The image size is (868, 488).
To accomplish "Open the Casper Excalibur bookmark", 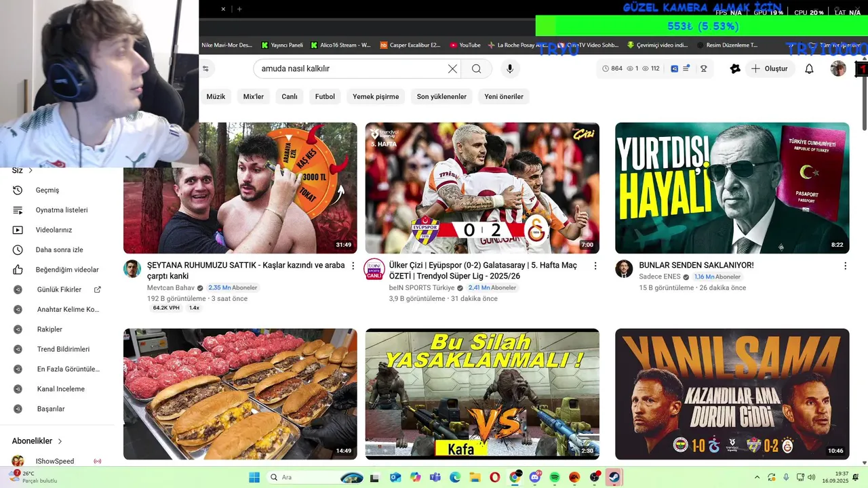I will pyautogui.click(x=411, y=45).
